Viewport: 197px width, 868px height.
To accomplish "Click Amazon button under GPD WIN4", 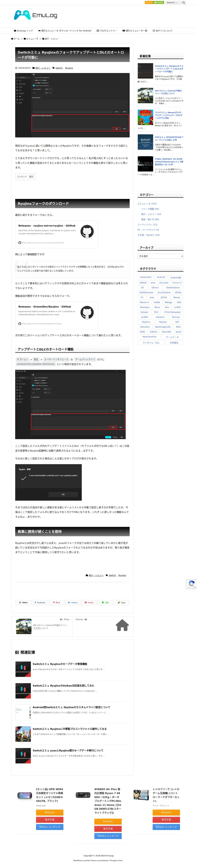I will [50, 812].
